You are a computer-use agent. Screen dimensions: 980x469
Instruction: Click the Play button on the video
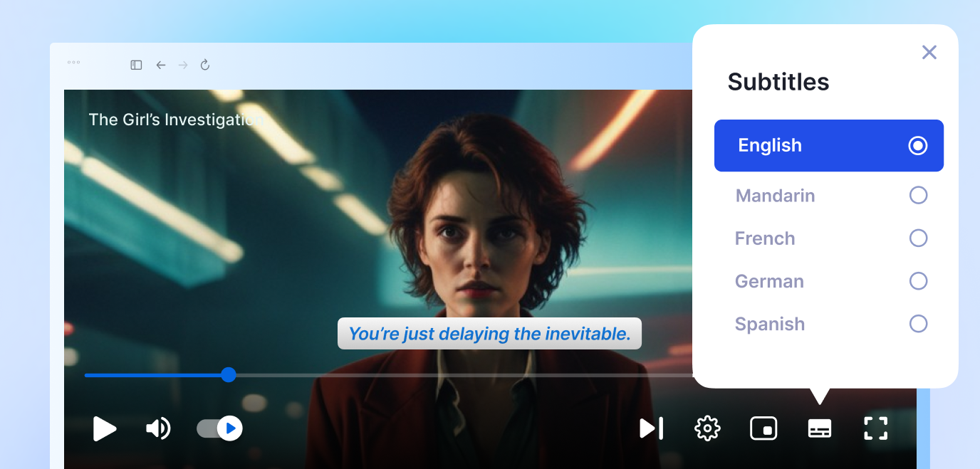105,428
